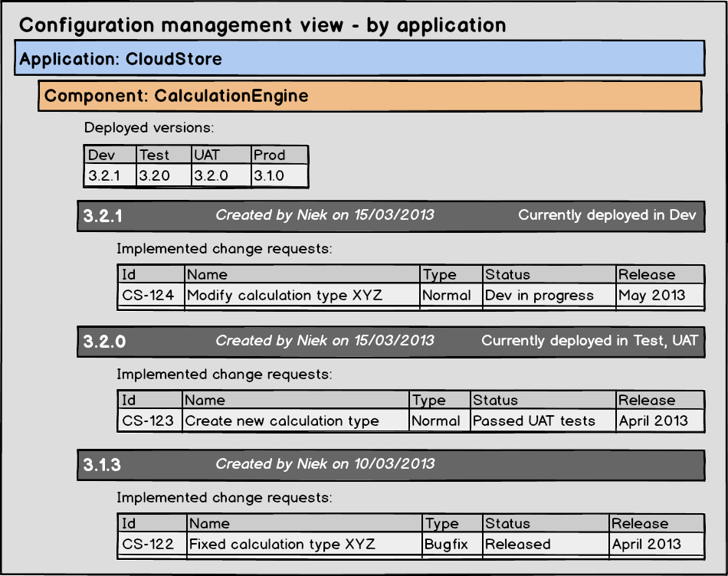Select the 3.2.0 version header bar
The height and width of the screenshot is (576, 728).
390,341
